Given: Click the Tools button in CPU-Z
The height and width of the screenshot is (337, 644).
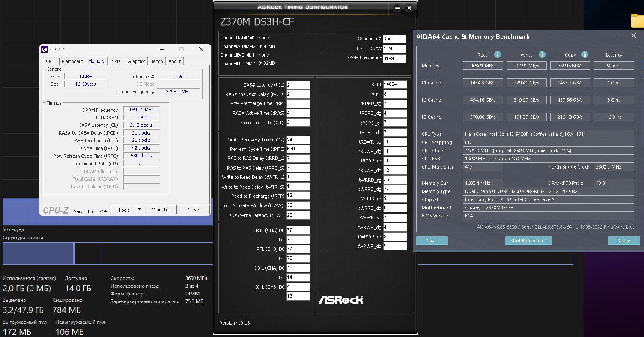Looking at the screenshot, I should pos(124,210).
